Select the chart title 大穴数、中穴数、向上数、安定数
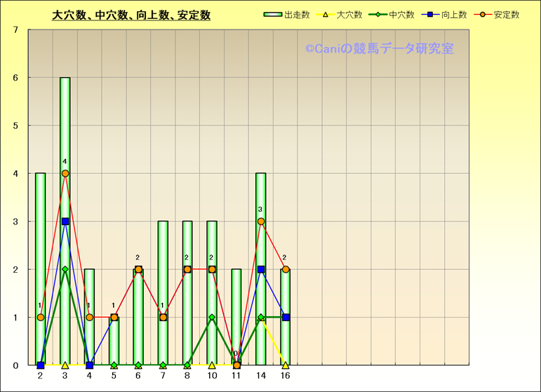 pos(131,15)
